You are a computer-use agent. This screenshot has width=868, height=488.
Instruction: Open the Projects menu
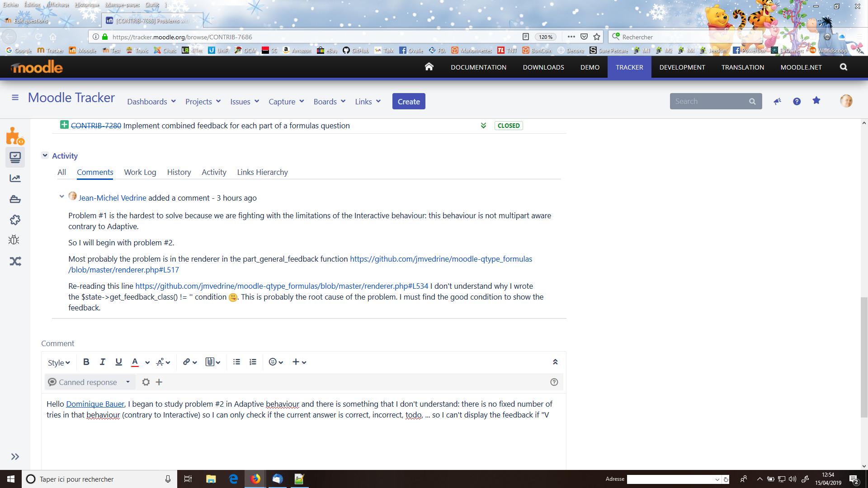[x=203, y=102]
